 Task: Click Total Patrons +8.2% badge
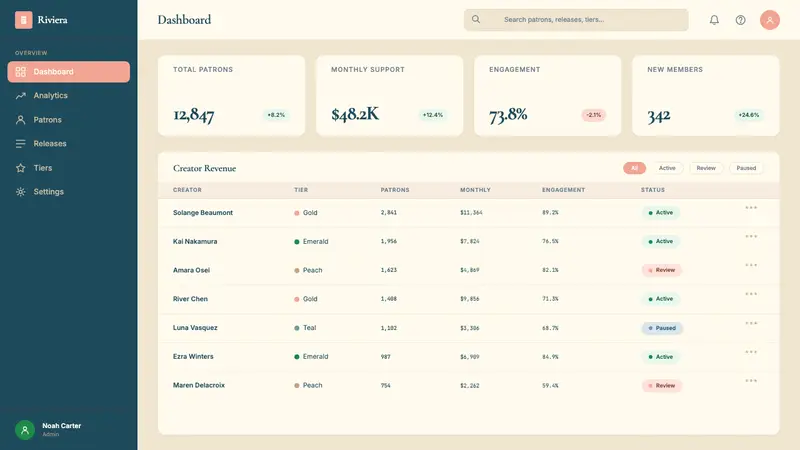point(276,115)
